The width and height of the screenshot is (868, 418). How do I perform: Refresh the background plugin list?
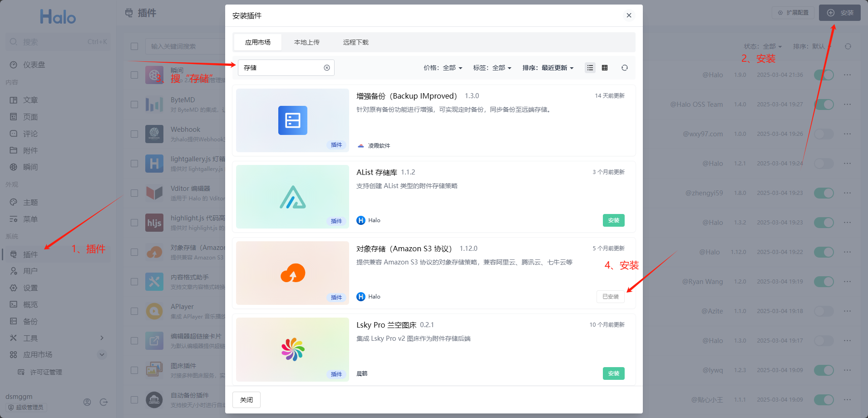pos(848,46)
